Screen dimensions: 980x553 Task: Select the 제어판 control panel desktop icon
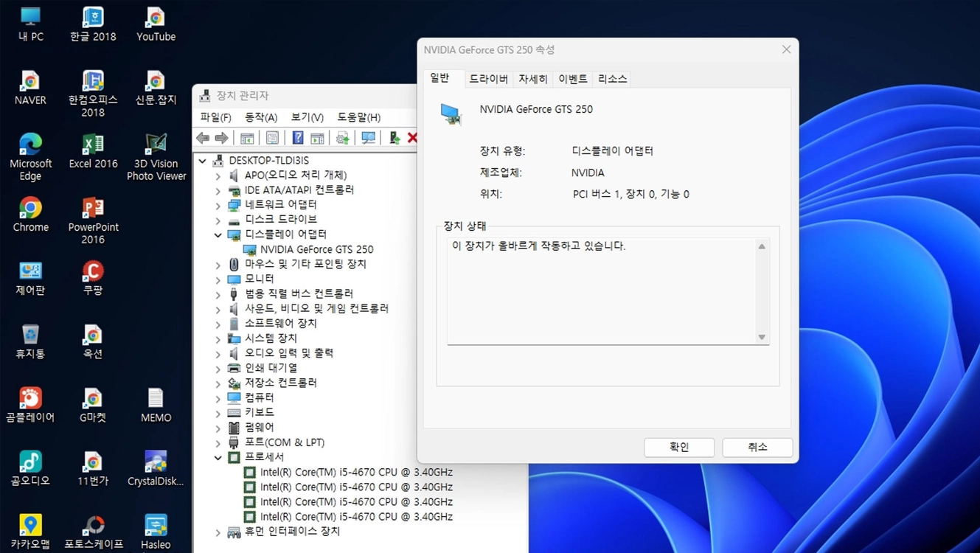coord(30,278)
